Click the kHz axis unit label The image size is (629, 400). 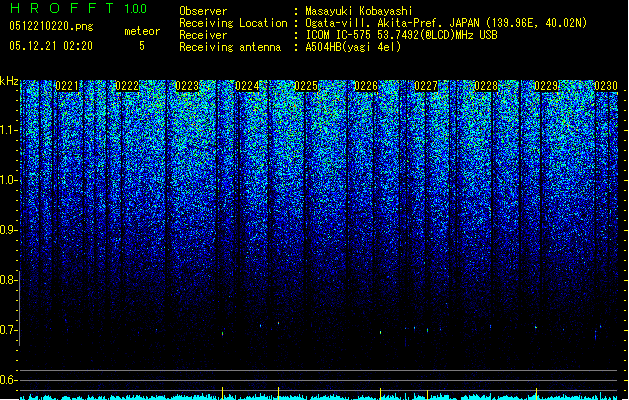tap(9, 81)
